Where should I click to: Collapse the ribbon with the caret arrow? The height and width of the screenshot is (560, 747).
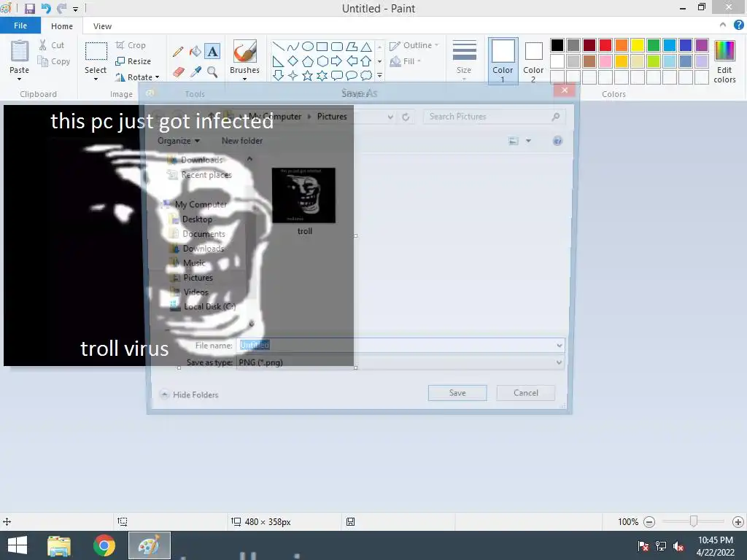pyautogui.click(x=723, y=26)
